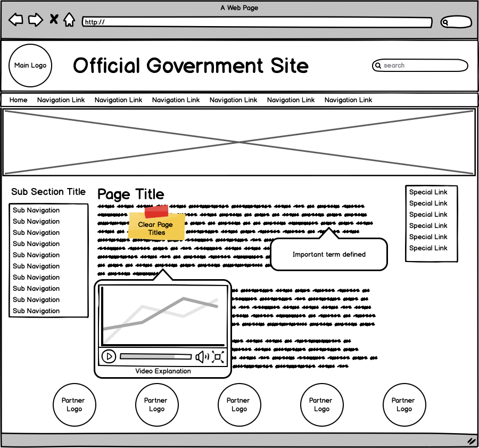This screenshot has width=479, height=448.
Task: Mute the video using the speaker icon
Action: [202, 357]
